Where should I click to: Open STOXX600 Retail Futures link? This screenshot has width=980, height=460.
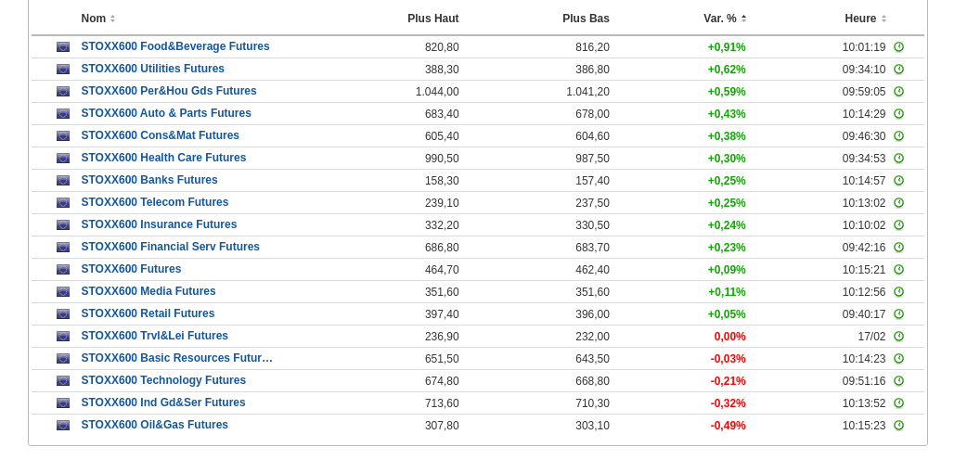coord(148,313)
